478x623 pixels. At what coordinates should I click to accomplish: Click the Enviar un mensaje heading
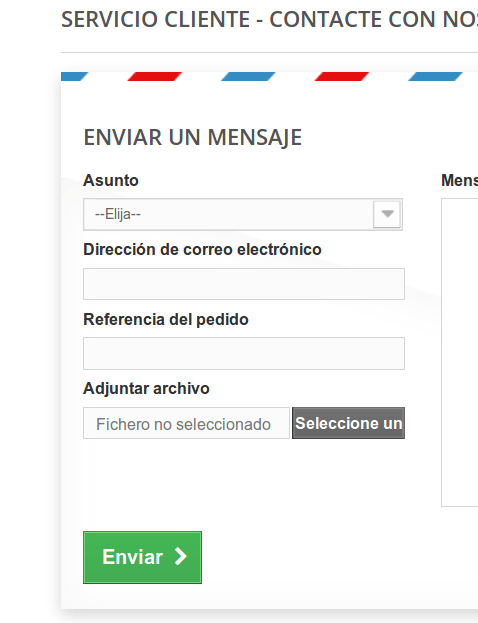click(193, 137)
